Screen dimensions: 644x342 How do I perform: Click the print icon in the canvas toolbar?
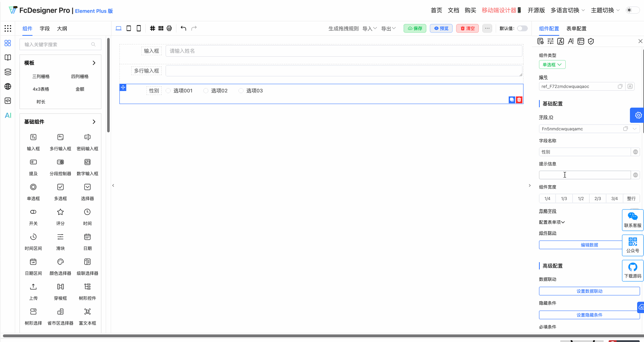169,28
